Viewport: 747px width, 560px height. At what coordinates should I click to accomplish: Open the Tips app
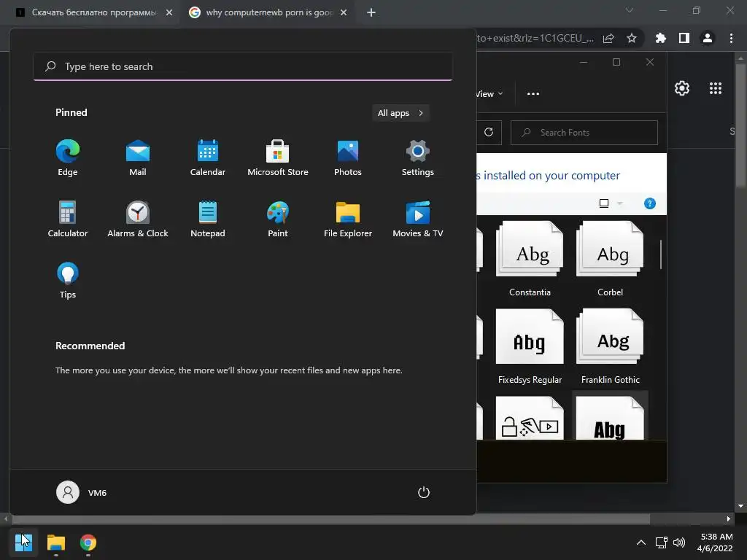pos(68,281)
